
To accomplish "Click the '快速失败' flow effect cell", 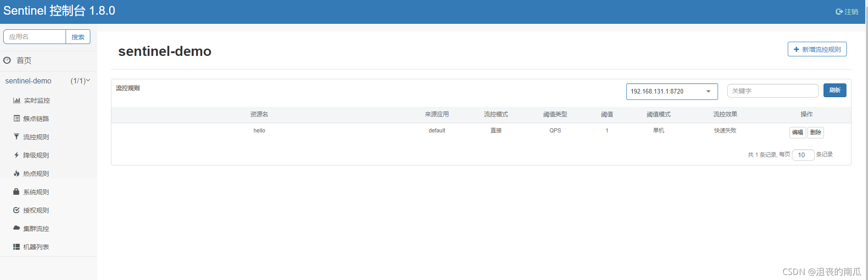I will (725, 131).
